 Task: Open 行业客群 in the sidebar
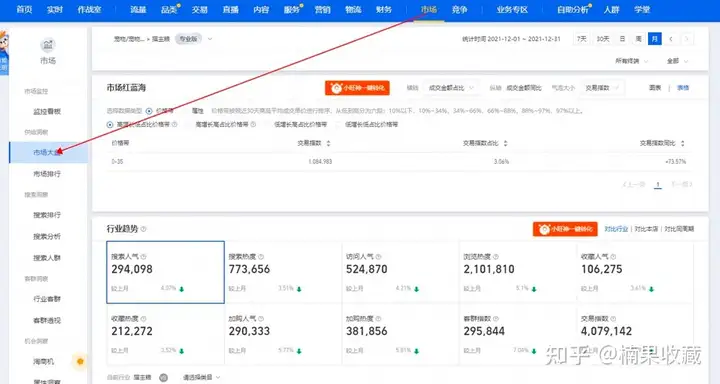(47, 299)
